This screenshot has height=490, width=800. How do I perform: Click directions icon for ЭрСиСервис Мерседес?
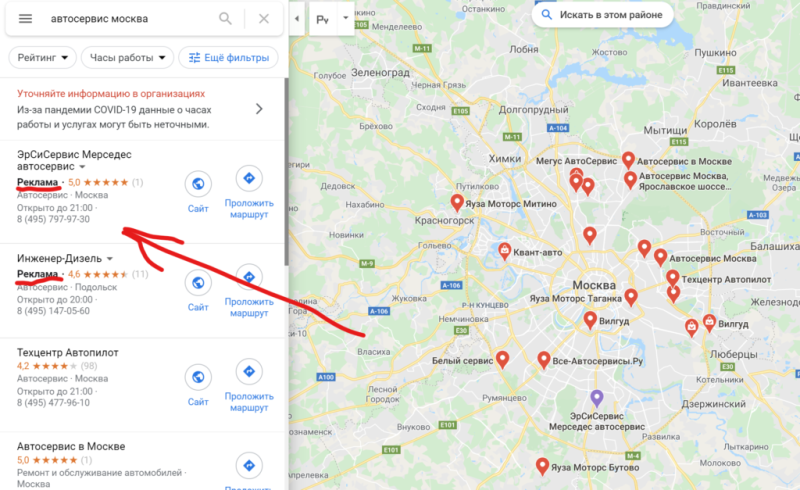pyautogui.click(x=249, y=178)
